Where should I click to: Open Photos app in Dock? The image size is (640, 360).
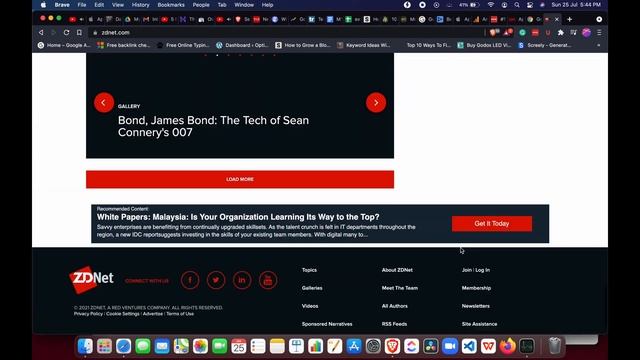coord(200,346)
